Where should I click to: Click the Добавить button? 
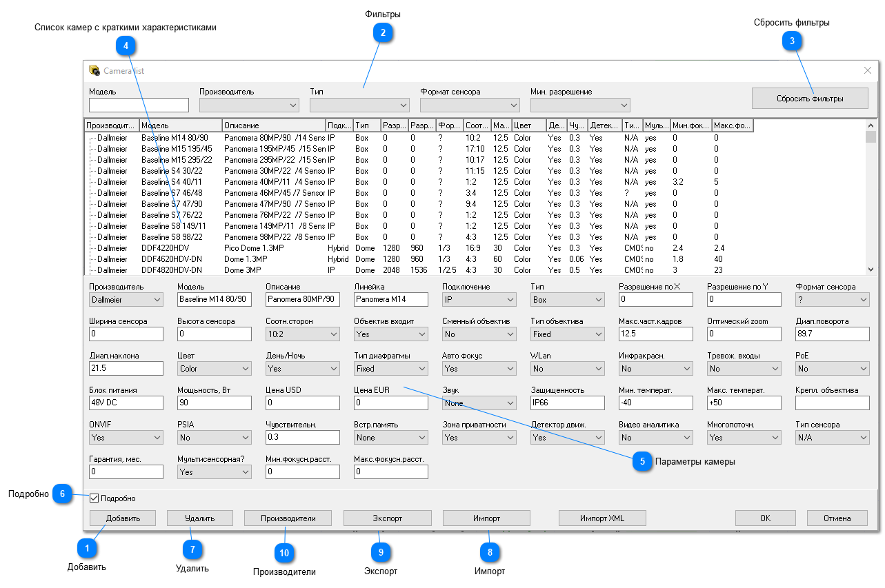123,518
